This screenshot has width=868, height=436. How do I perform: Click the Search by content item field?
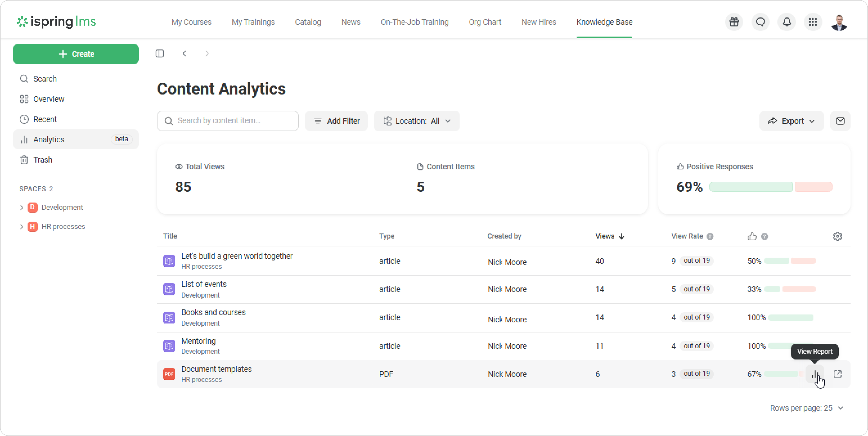coord(228,121)
